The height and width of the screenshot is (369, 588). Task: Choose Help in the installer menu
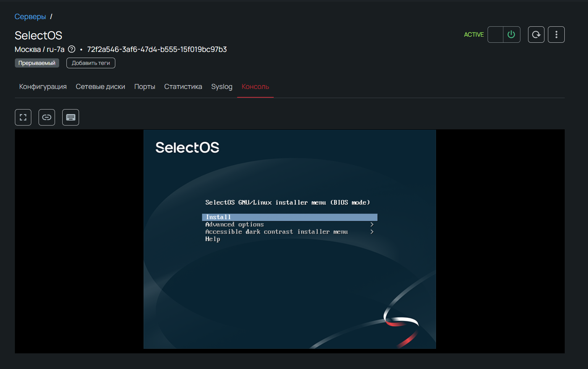(213, 239)
